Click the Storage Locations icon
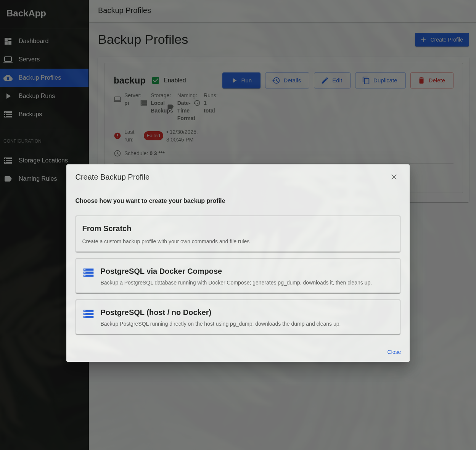Screen dimensions: 476x450 8,161
